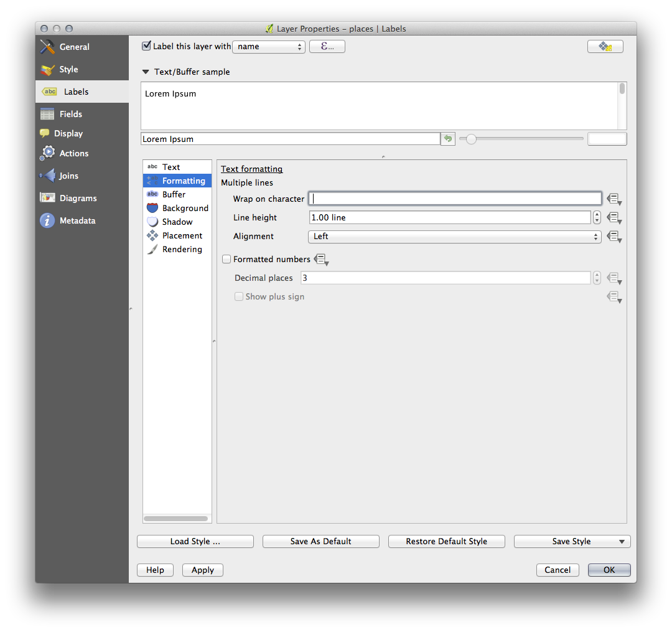Open the label field name dropdown
This screenshot has height=632, width=672.
[x=268, y=47]
